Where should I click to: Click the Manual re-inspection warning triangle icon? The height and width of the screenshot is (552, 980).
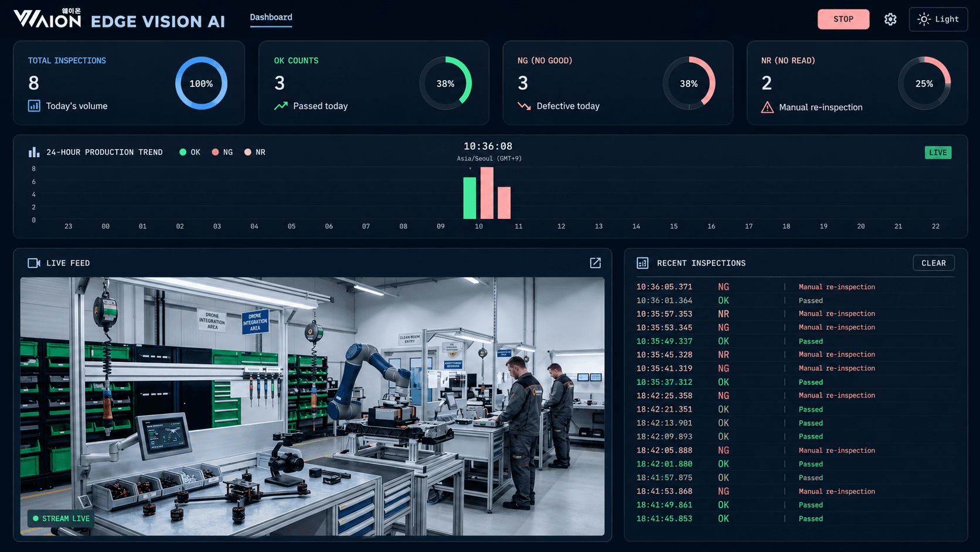pyautogui.click(x=767, y=107)
